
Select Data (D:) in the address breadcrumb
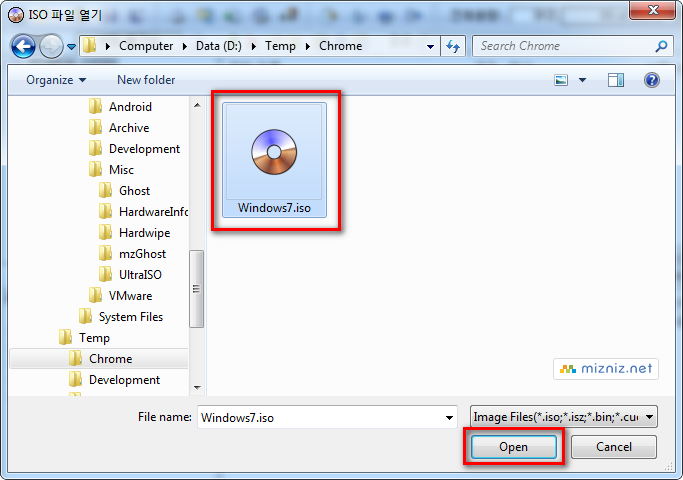(219, 46)
